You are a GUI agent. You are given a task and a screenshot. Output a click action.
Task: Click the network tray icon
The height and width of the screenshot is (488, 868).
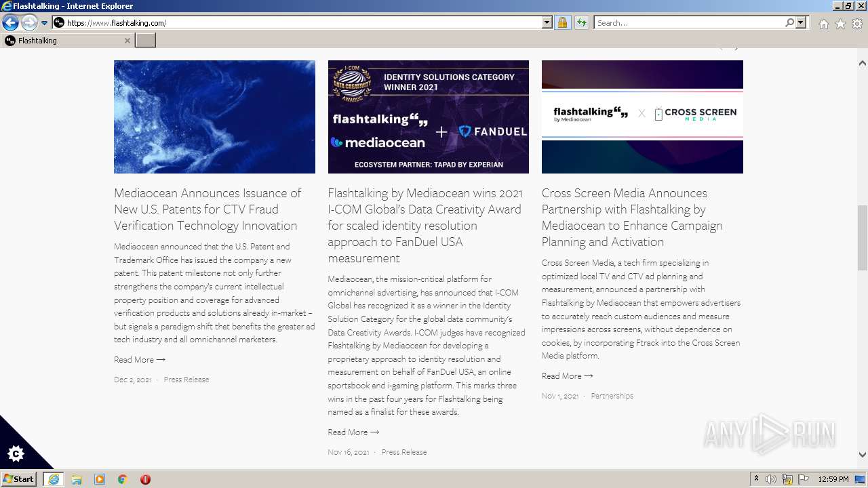787,479
